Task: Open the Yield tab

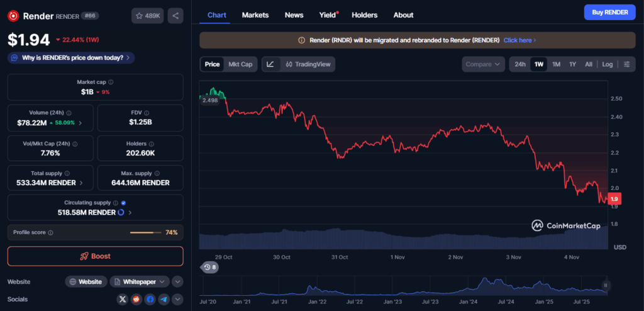Action: pos(328,15)
